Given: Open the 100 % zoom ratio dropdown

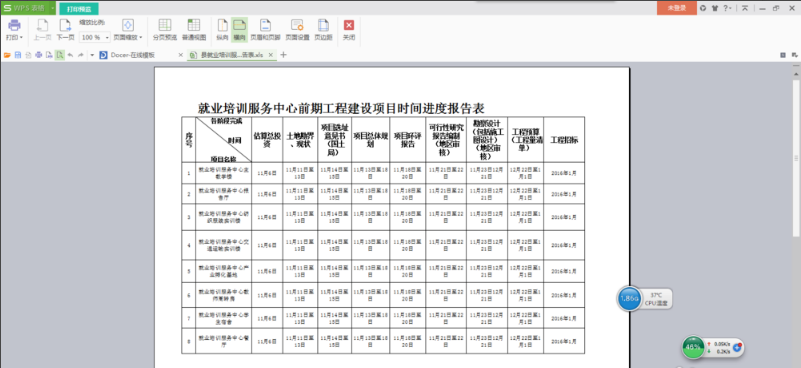Looking at the screenshot, I should [96, 37].
